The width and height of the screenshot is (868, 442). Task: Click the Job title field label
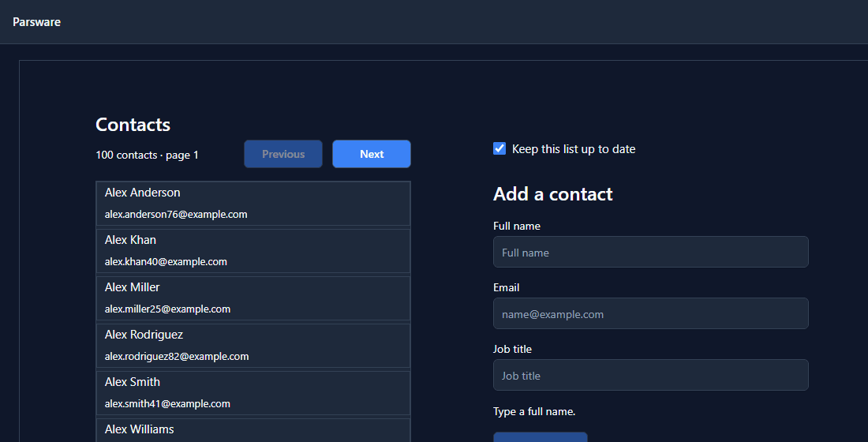pos(512,349)
